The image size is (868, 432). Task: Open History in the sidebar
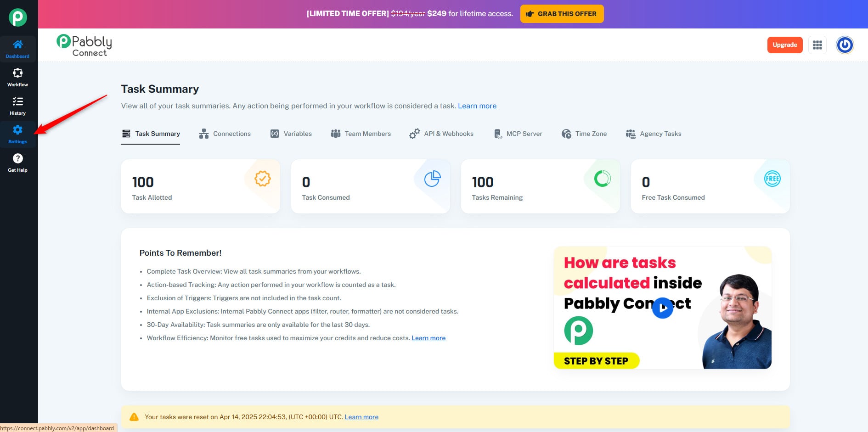point(17,106)
